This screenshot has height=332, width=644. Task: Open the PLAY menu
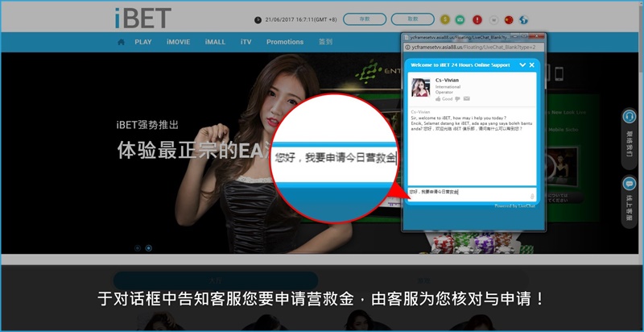coord(143,42)
